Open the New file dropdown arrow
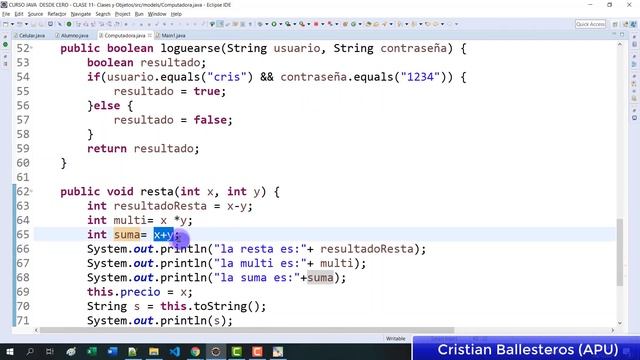Viewport: 640px width, 360px height. [12, 24]
